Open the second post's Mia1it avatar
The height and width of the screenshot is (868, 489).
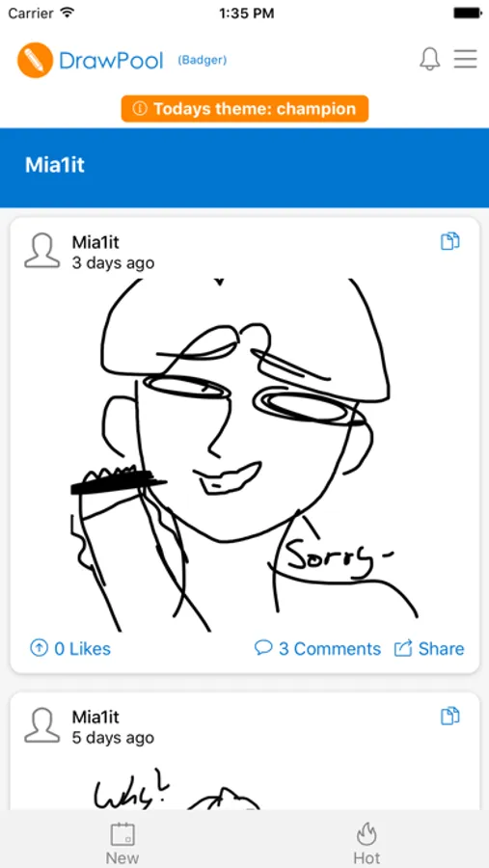click(42, 725)
